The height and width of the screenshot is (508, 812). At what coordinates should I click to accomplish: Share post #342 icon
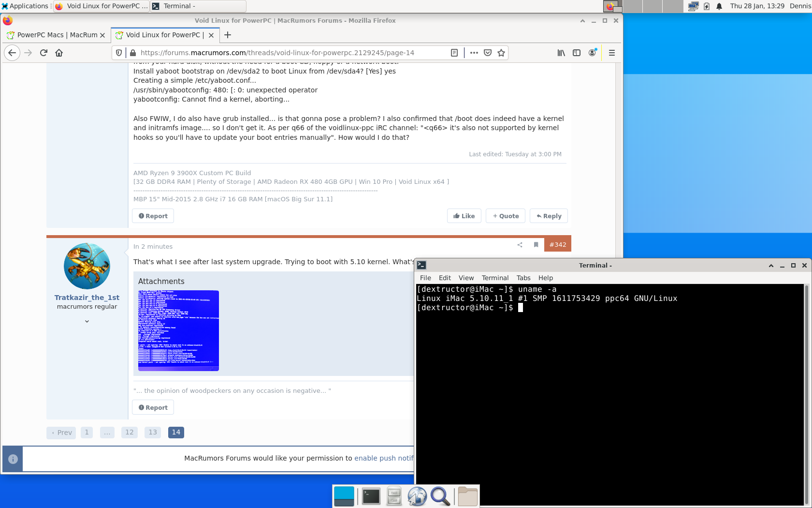520,245
